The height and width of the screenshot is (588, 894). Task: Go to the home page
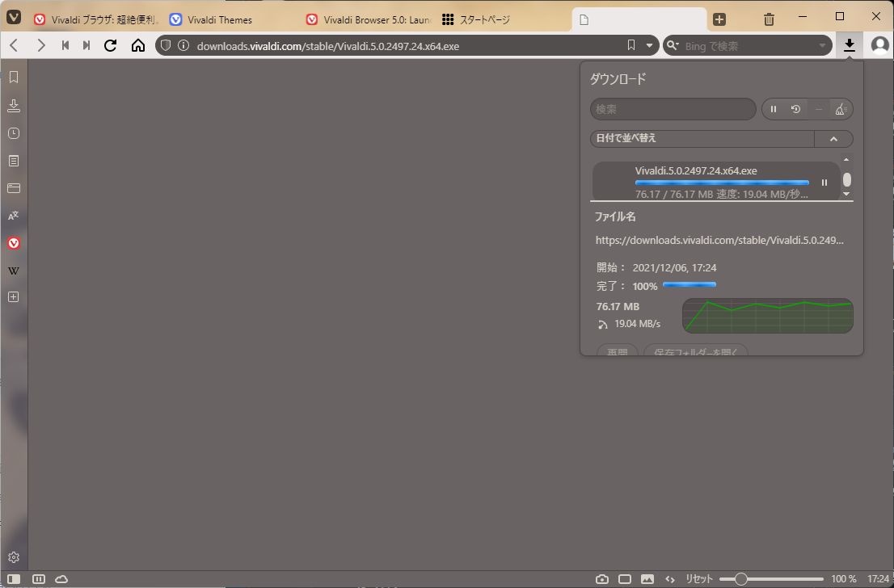tap(138, 45)
